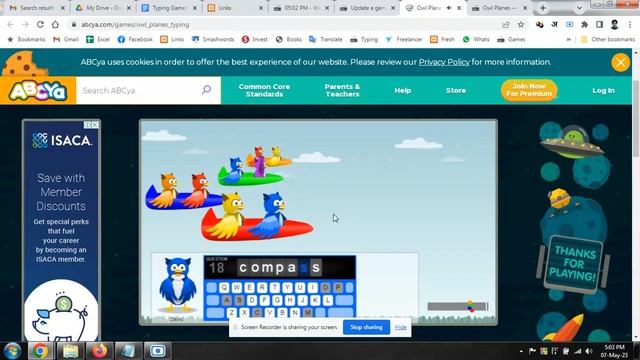
Task: Mute the playing Owl Planes tab speaker
Action: [449, 8]
